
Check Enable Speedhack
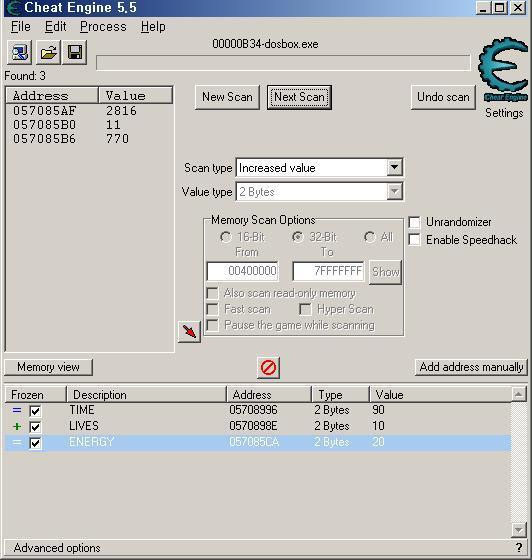tap(415, 239)
